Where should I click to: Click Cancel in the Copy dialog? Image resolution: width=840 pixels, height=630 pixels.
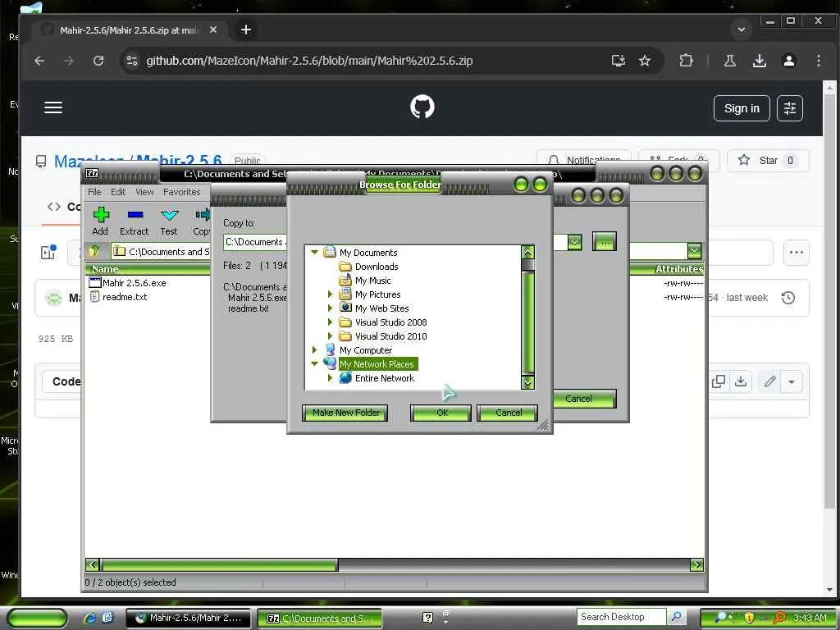[x=583, y=399]
